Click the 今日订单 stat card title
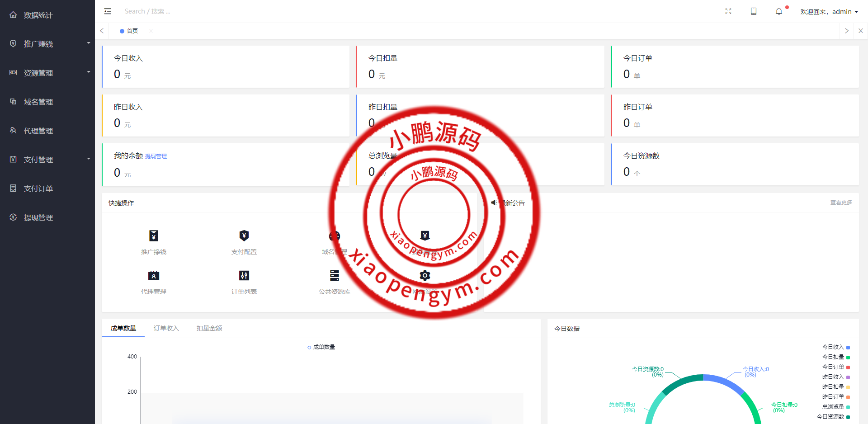868x424 pixels. 638,58
